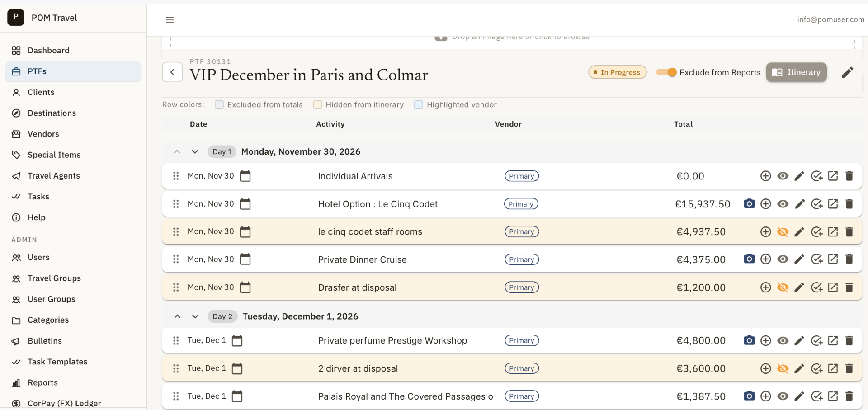
Task: Go to Tasks in sidebar
Action: click(x=73, y=197)
